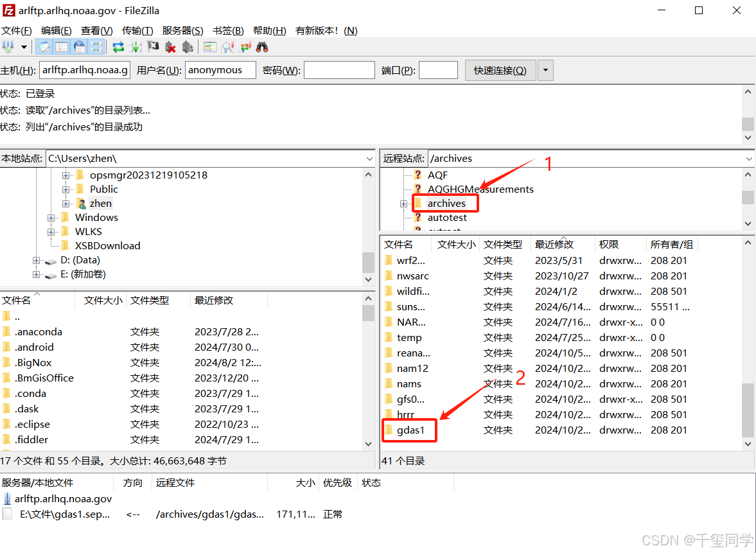This screenshot has width=756, height=553.
Task: Open the 服务器(S) menu
Action: tap(182, 30)
